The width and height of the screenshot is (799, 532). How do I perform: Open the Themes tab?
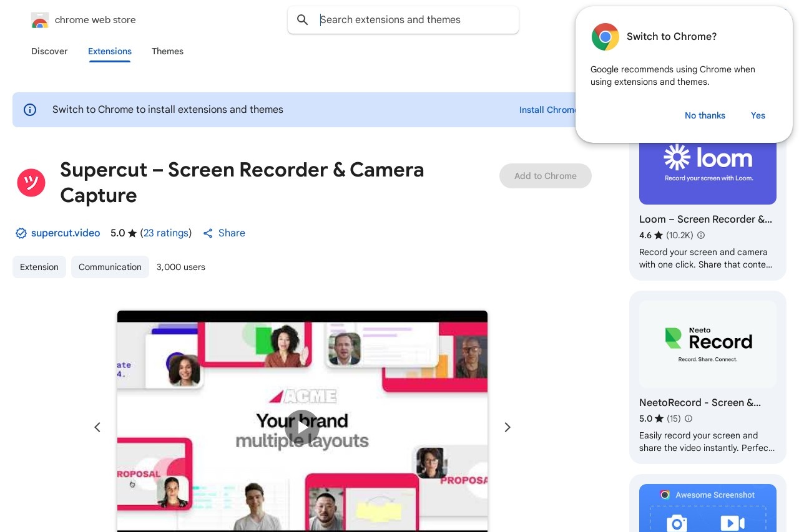(x=167, y=51)
